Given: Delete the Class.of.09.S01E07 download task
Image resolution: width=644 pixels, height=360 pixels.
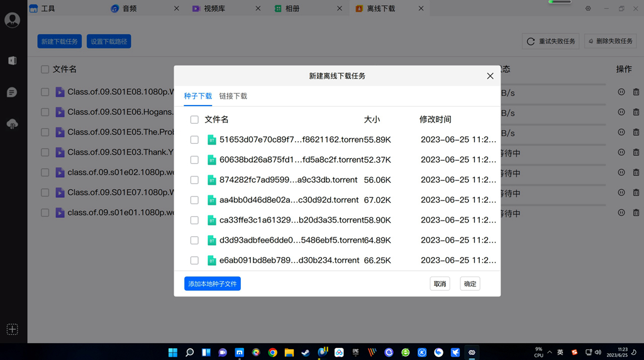Looking at the screenshot, I should click(x=636, y=192).
